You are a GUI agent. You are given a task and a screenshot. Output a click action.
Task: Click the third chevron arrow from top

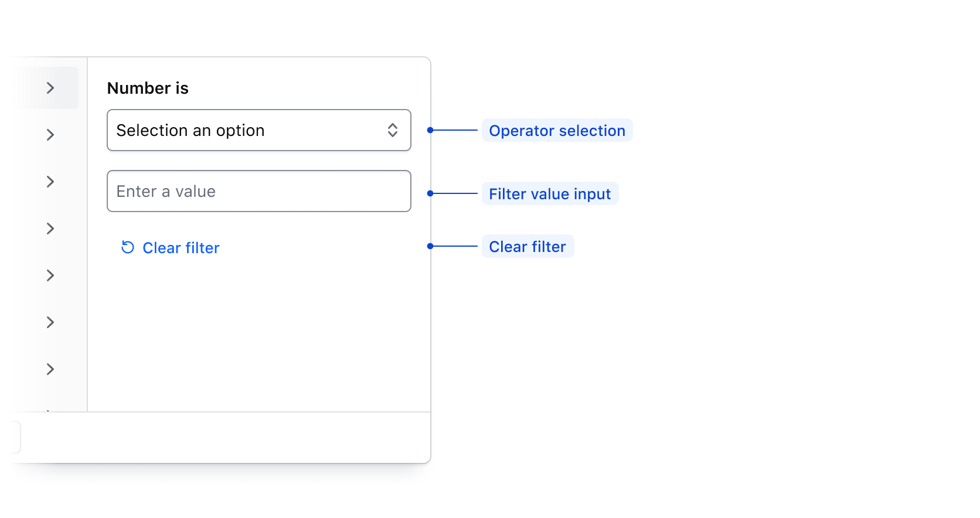[x=50, y=182]
